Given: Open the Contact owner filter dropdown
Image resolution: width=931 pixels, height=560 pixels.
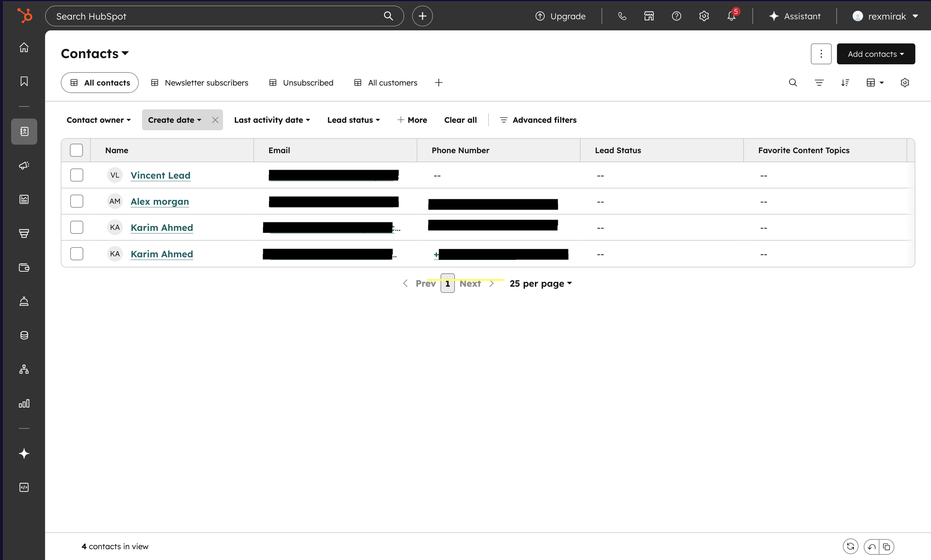Looking at the screenshot, I should 99,120.
